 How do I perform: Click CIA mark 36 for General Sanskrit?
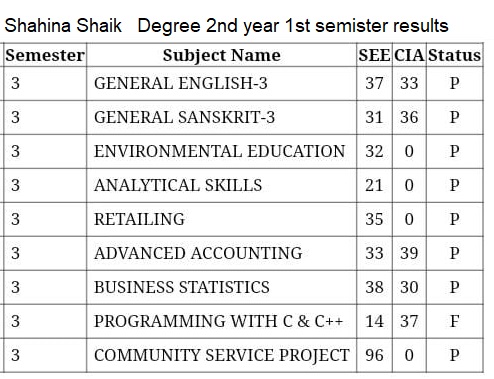pyautogui.click(x=409, y=117)
